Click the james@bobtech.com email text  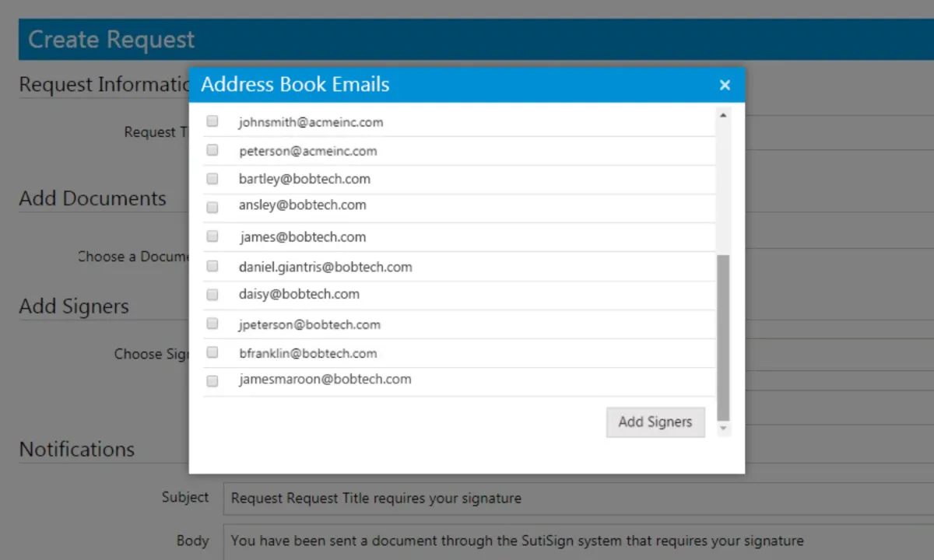point(303,237)
